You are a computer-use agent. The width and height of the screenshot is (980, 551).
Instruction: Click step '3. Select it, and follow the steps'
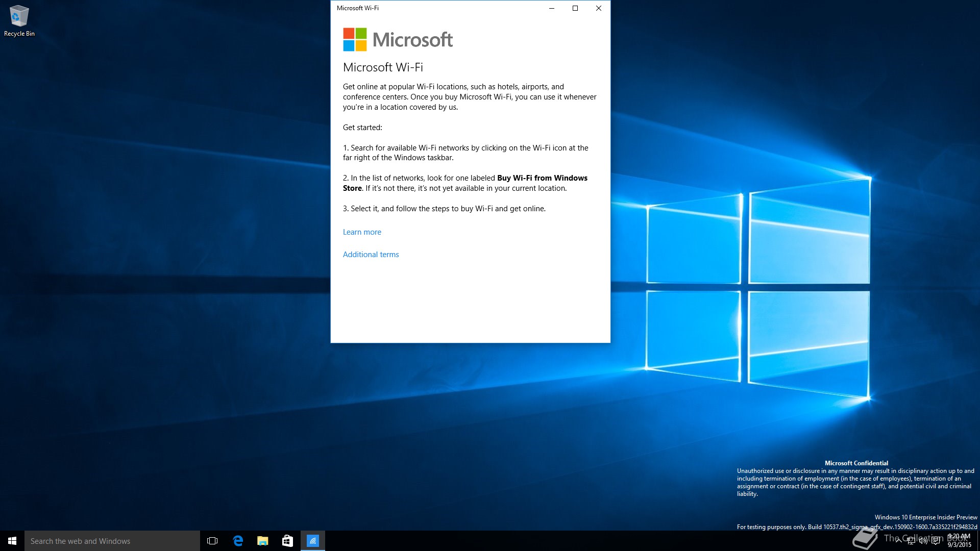[x=444, y=209]
